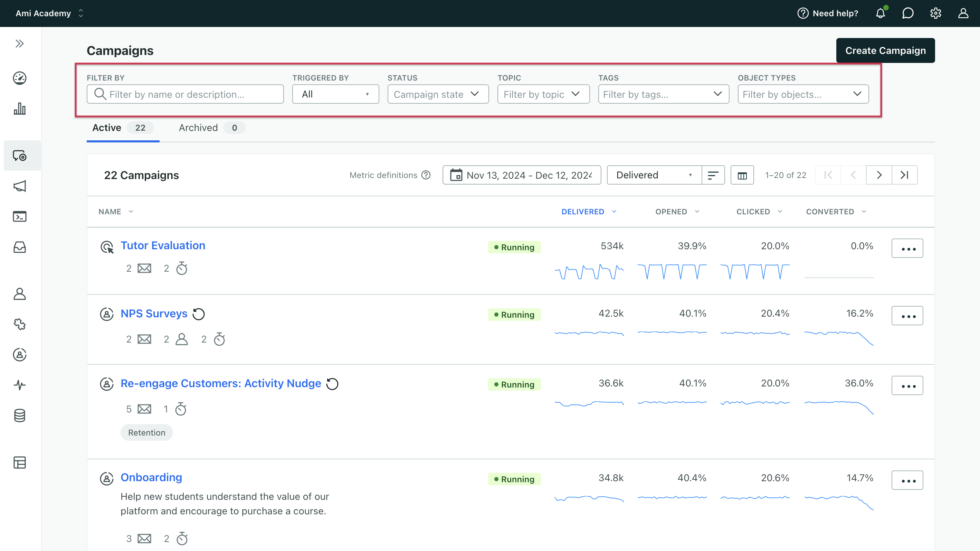Click Filter by name or description field
This screenshot has width=980, height=551.
[x=185, y=94]
